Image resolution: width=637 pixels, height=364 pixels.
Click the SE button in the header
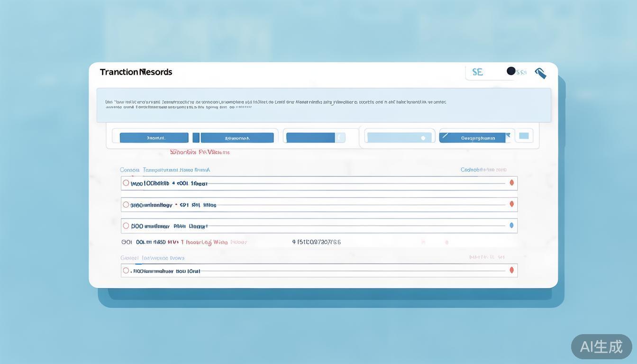477,72
